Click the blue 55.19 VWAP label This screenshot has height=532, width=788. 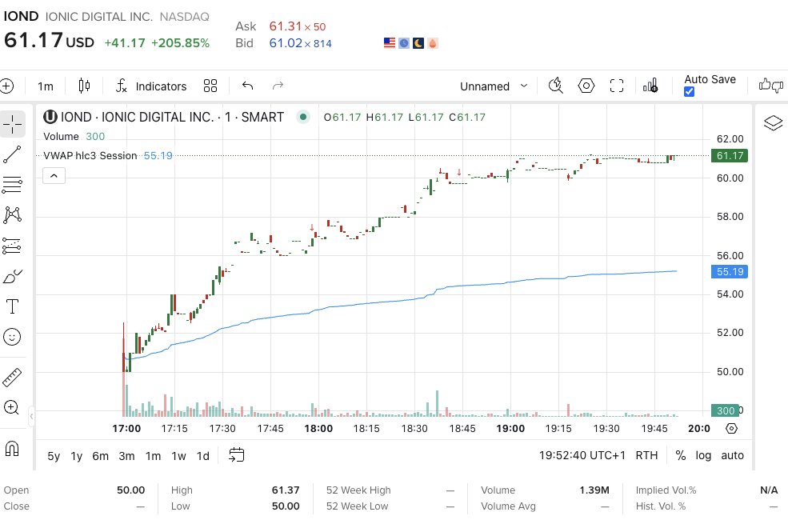click(730, 272)
